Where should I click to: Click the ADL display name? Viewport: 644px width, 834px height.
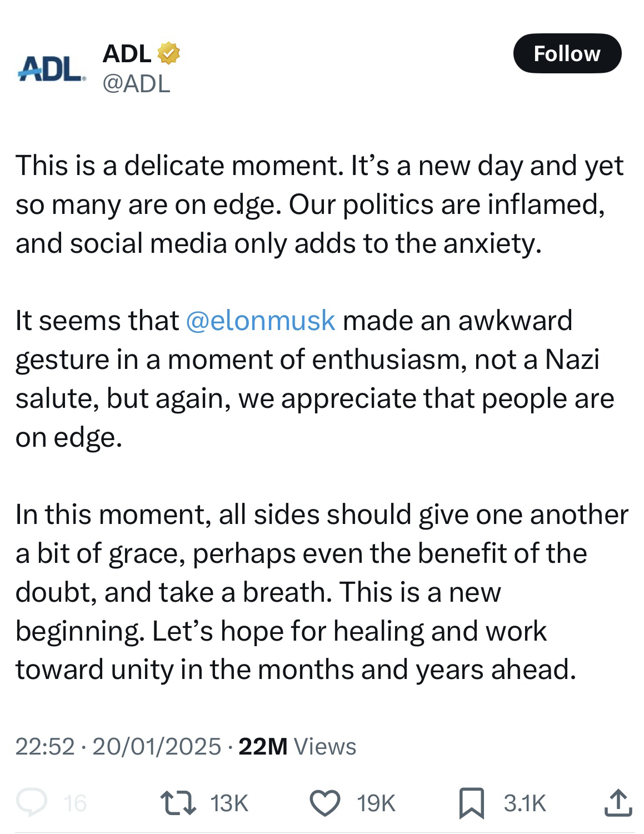pyautogui.click(x=127, y=54)
